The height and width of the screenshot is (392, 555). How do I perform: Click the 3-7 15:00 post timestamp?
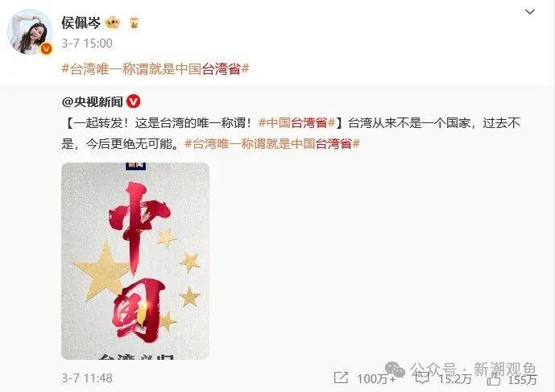coord(87,43)
